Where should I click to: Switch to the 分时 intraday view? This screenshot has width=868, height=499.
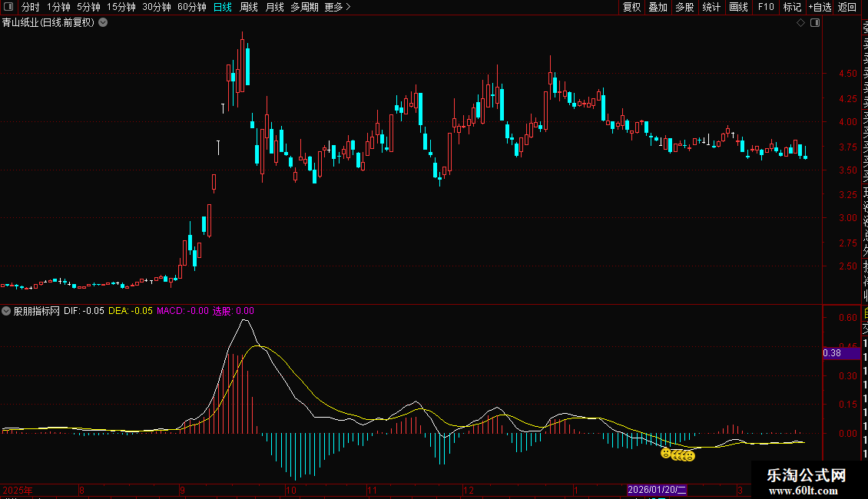click(30, 7)
